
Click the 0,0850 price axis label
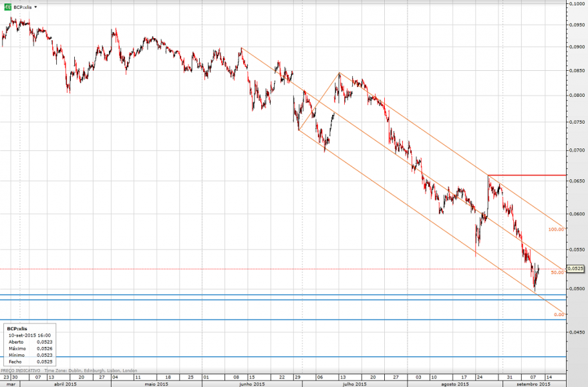577,70
